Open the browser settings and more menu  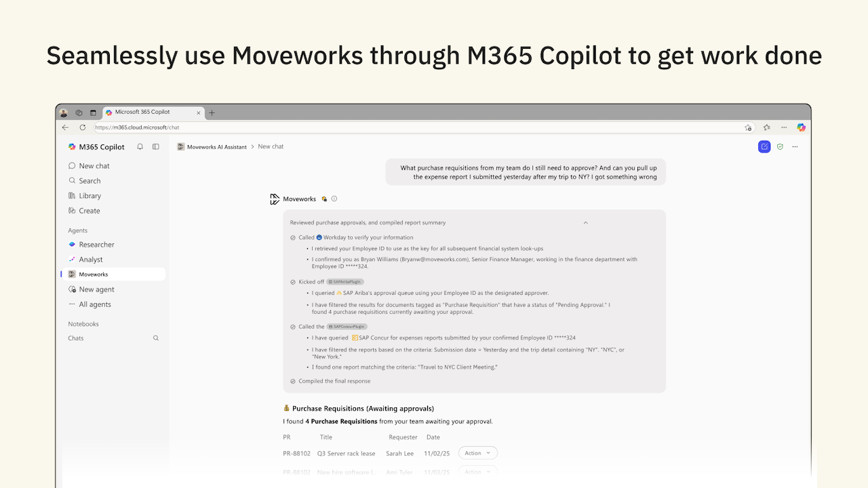(784, 127)
